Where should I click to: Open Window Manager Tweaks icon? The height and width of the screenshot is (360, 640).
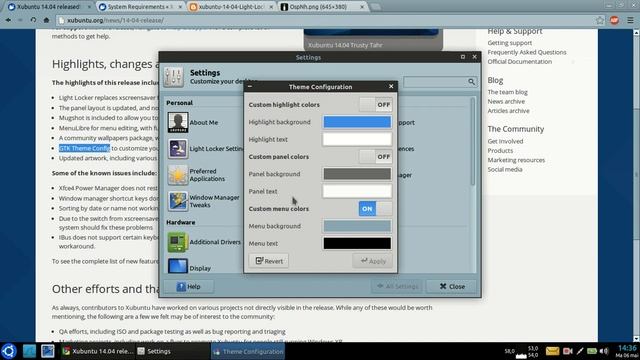pos(178,201)
